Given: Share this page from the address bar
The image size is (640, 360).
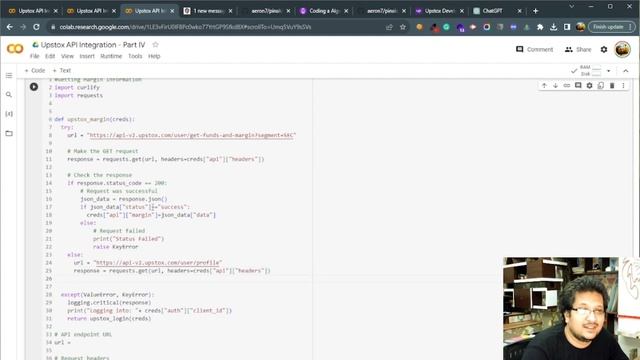Looking at the screenshot, I should pos(389,27).
